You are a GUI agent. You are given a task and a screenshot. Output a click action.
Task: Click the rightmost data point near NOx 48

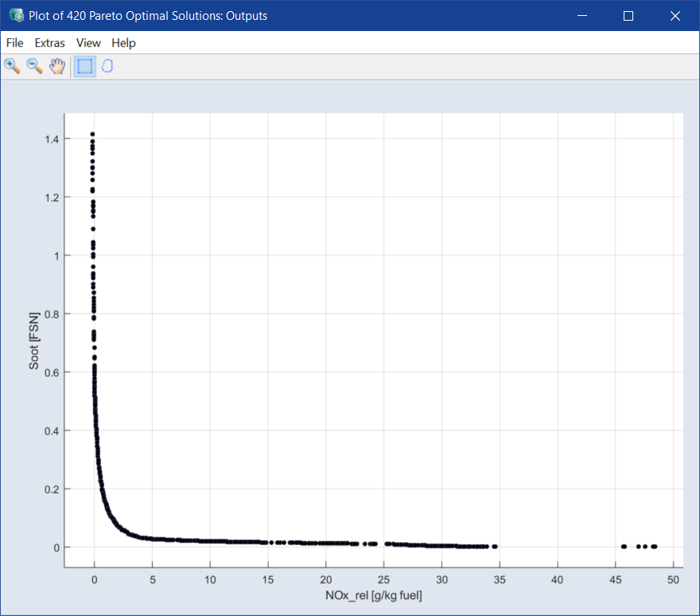pos(655,547)
